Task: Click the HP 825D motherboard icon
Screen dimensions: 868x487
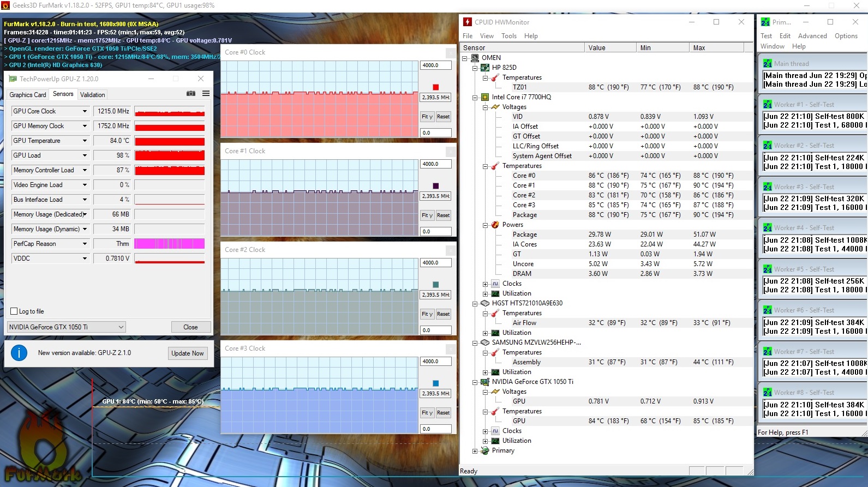Action: (x=484, y=68)
